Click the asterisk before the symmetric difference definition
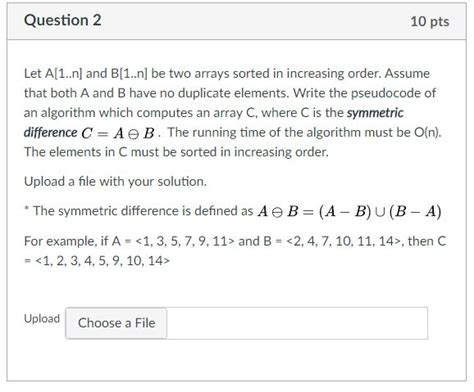The width and height of the screenshot is (474, 392). coord(26,208)
